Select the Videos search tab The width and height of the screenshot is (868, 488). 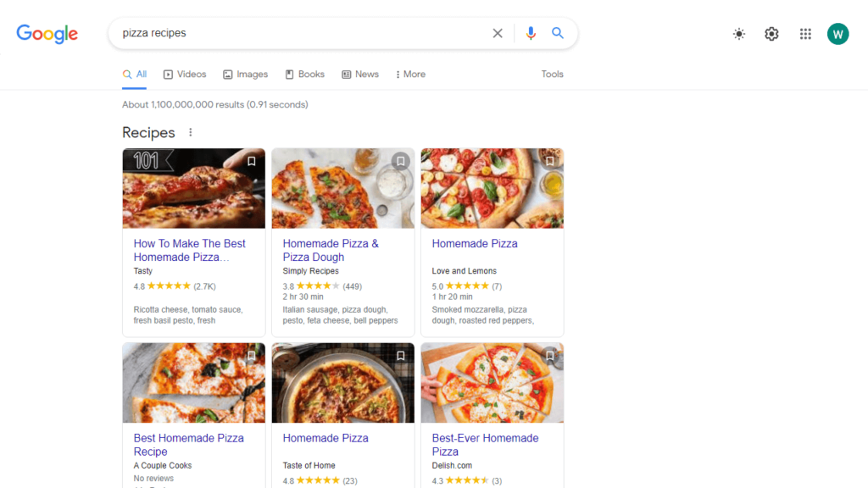[185, 74]
